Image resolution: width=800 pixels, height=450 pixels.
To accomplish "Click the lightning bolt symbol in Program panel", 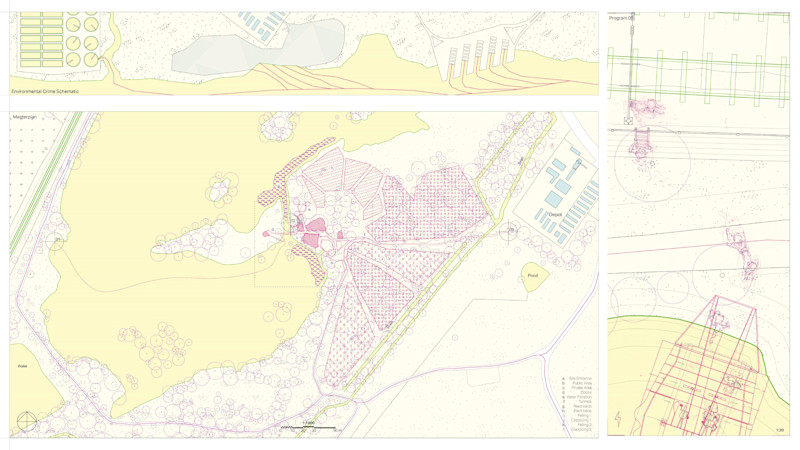I will click(618, 419).
